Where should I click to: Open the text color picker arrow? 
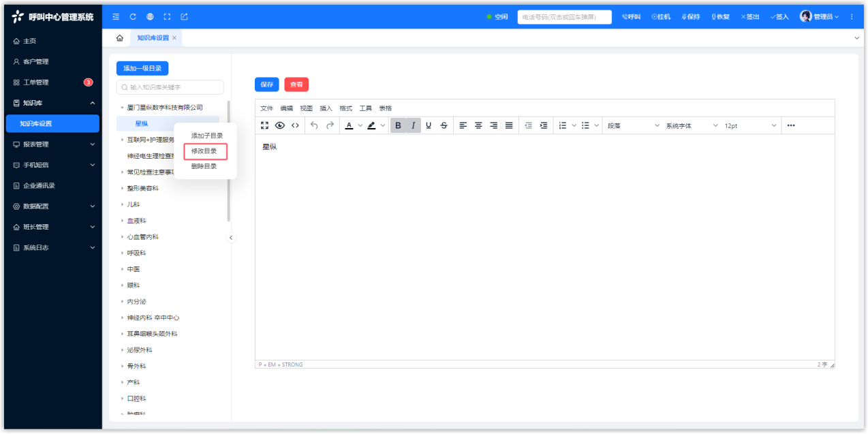pyautogui.click(x=360, y=125)
